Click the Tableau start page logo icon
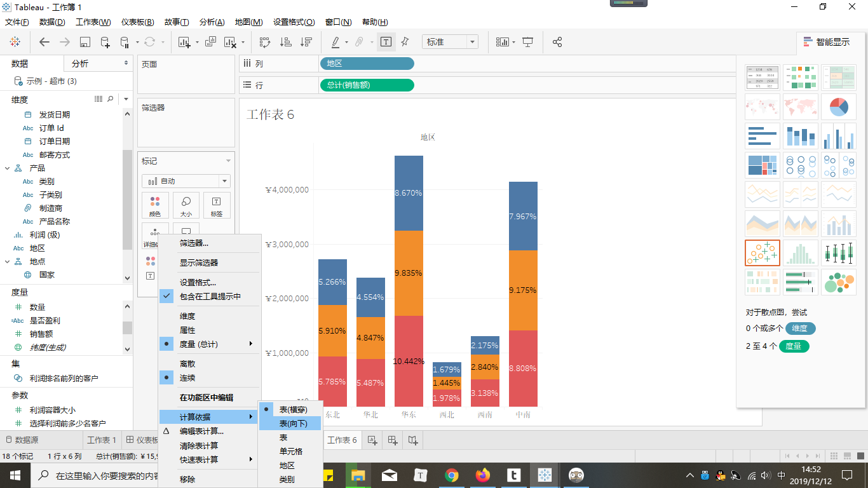This screenshot has height=488, width=868. click(x=15, y=42)
